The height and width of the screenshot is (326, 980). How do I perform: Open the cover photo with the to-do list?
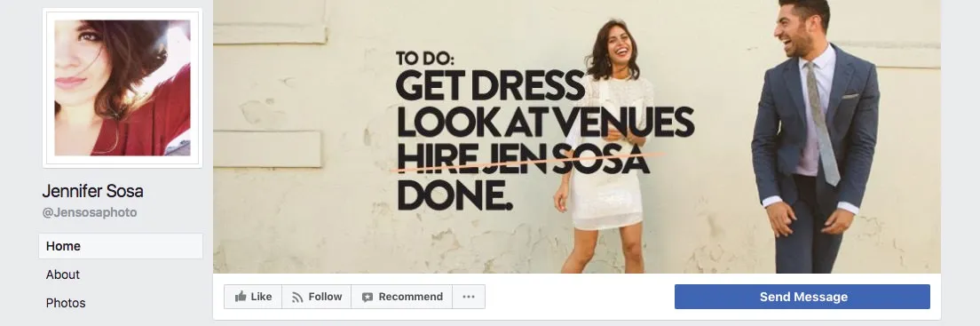click(x=576, y=137)
